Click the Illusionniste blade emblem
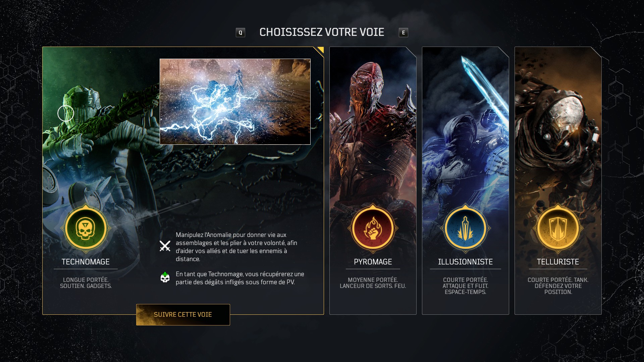644x362 pixels. [465, 228]
